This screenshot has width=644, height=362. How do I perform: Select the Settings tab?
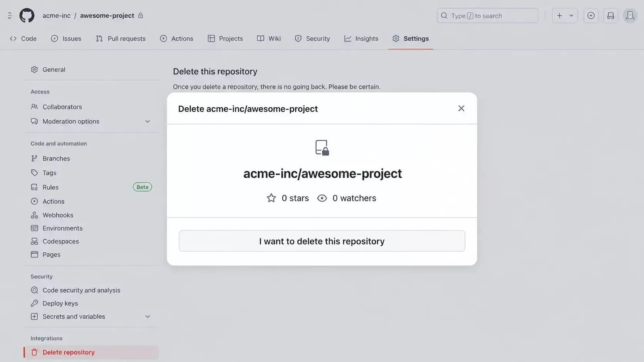411,38
